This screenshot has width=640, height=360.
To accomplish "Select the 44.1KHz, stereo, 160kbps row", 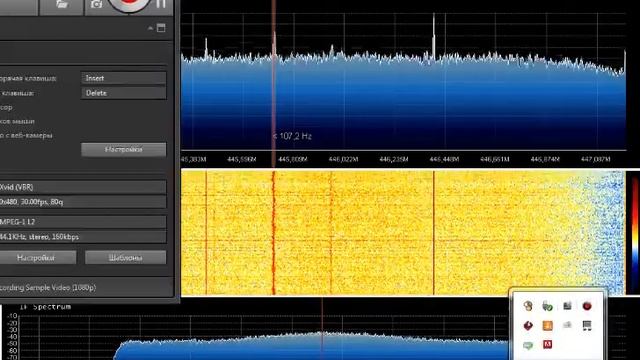I will coord(83,237).
